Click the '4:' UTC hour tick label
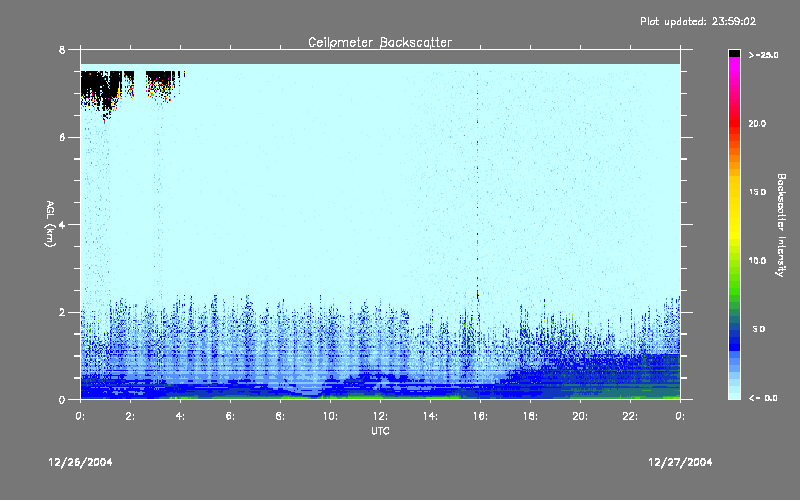Screen dimensions: 800x500 (180, 416)
